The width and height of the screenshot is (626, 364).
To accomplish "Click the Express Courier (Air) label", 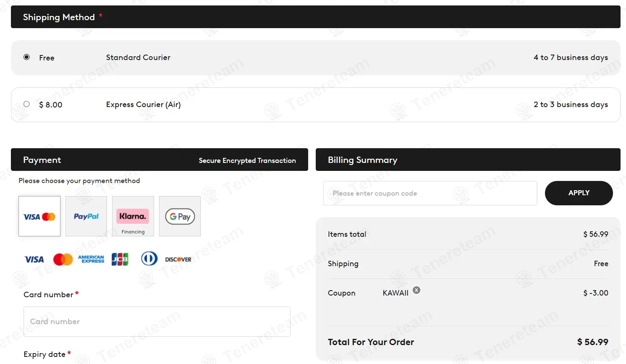I will [143, 105].
